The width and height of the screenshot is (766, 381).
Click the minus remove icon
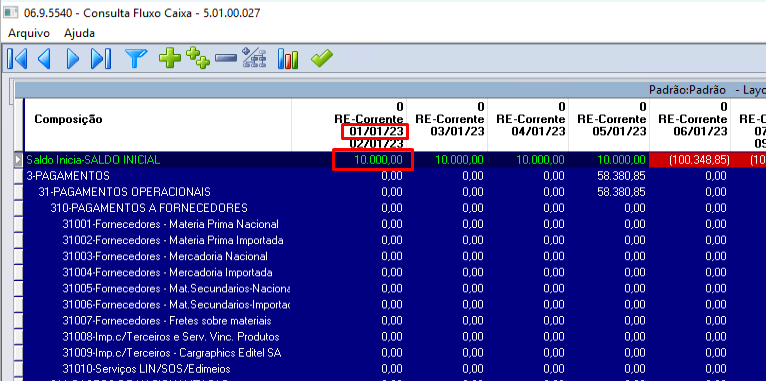click(225, 59)
